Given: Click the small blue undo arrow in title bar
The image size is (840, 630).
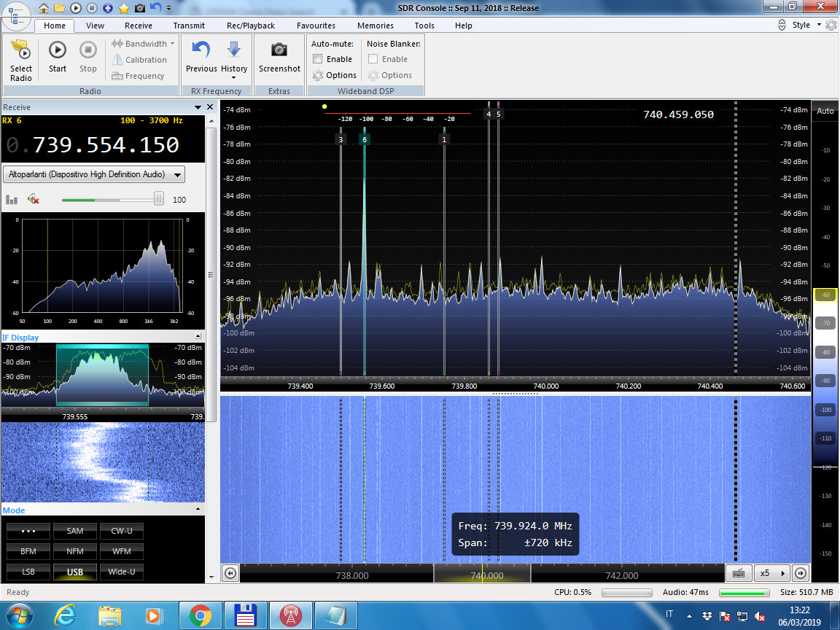Looking at the screenshot, I should [156, 7].
